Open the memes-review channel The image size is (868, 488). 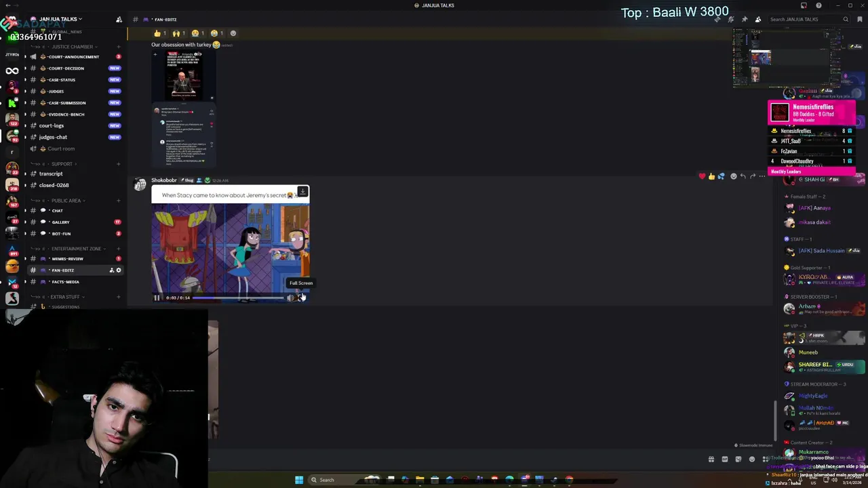coord(75,259)
